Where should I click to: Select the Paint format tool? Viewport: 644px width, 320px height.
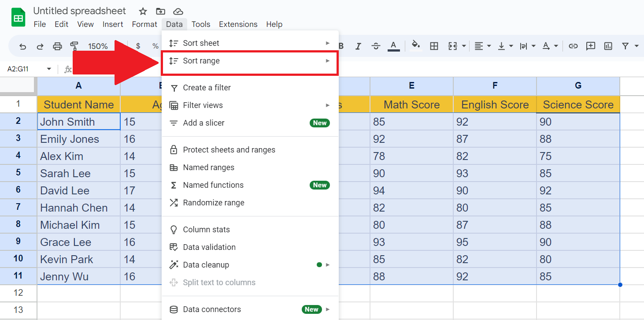pos(74,46)
